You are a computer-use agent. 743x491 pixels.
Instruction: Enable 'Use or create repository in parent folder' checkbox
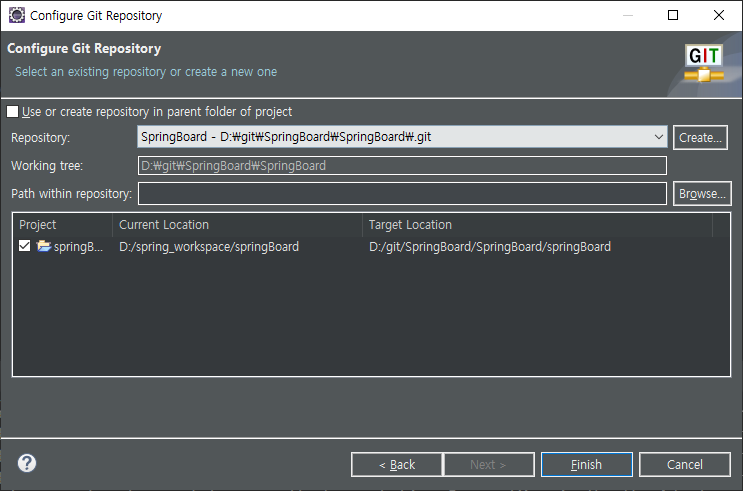coord(12,112)
